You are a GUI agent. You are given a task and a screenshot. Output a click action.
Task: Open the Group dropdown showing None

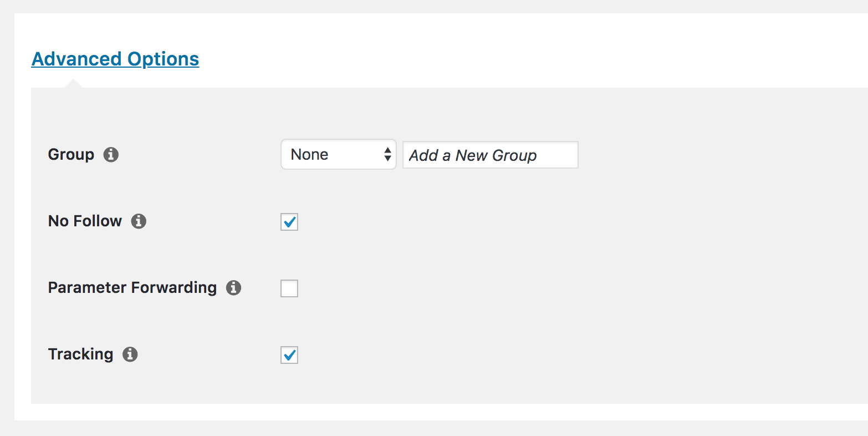click(338, 154)
